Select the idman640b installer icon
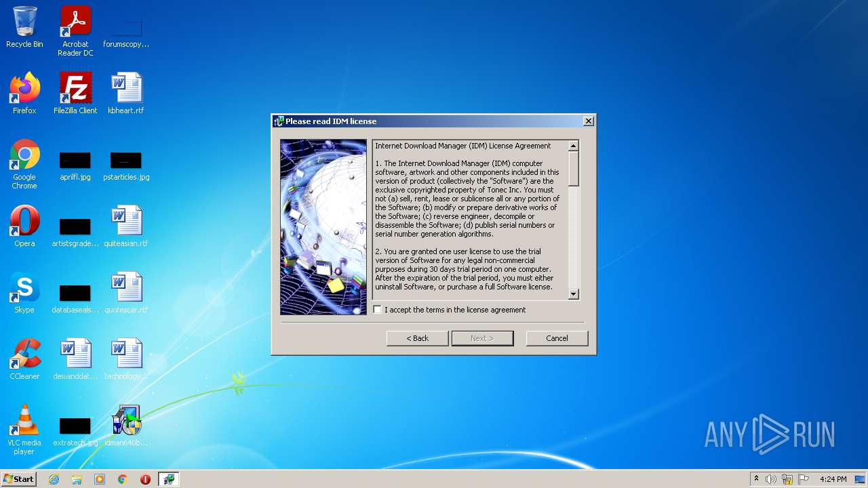868x488 pixels. pyautogui.click(x=126, y=426)
